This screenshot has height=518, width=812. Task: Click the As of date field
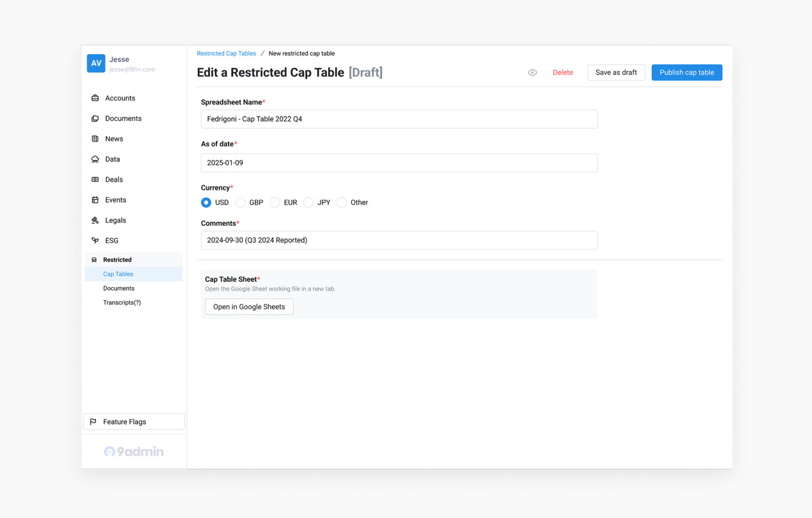tap(399, 163)
